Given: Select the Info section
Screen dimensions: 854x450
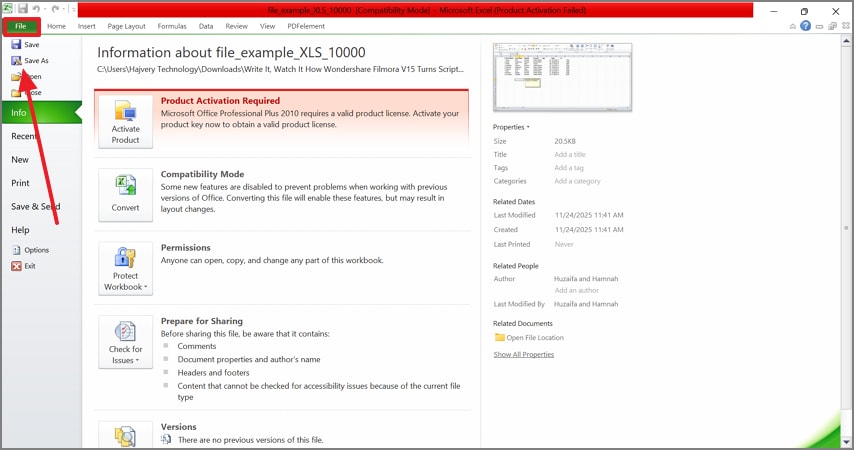Looking at the screenshot, I should pyautogui.click(x=41, y=112).
